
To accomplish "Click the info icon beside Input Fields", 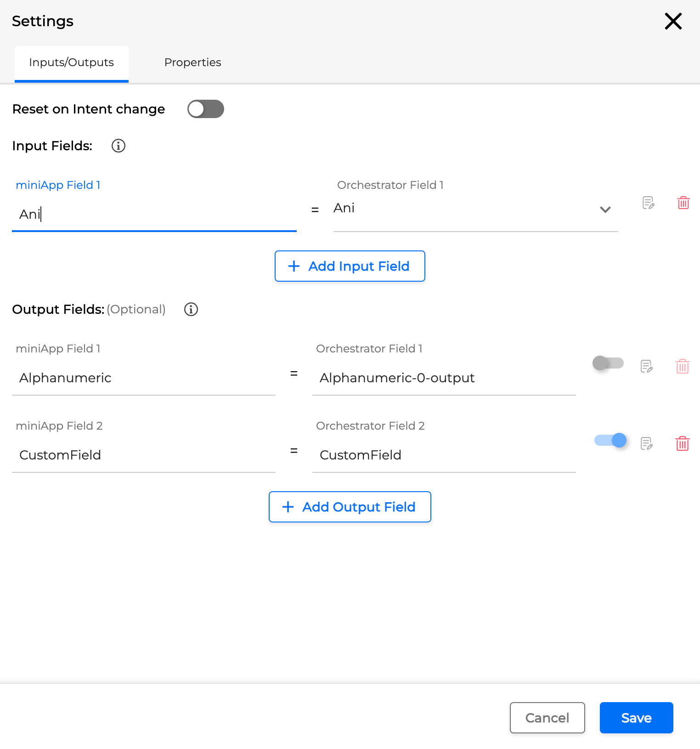I will point(119,146).
